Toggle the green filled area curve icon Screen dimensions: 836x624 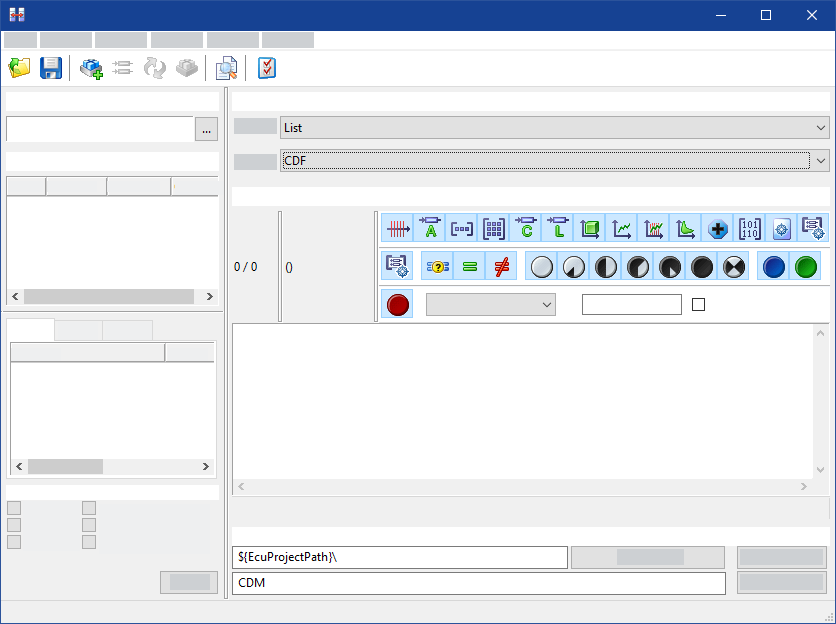[x=686, y=228]
